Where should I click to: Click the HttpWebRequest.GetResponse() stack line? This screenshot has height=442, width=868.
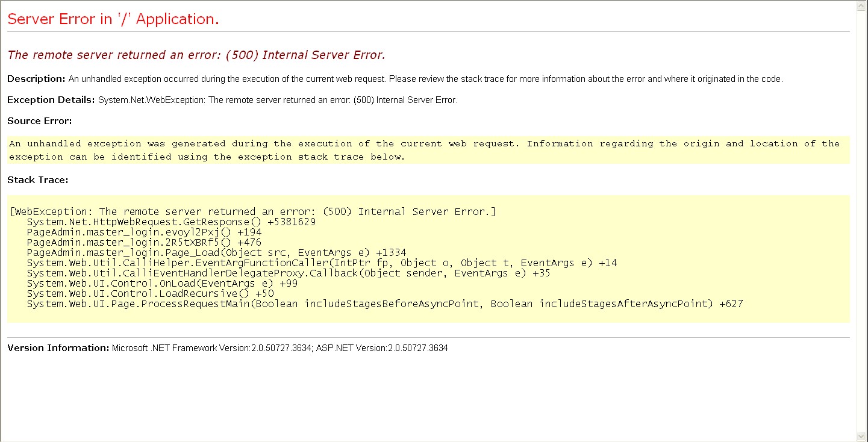point(171,222)
